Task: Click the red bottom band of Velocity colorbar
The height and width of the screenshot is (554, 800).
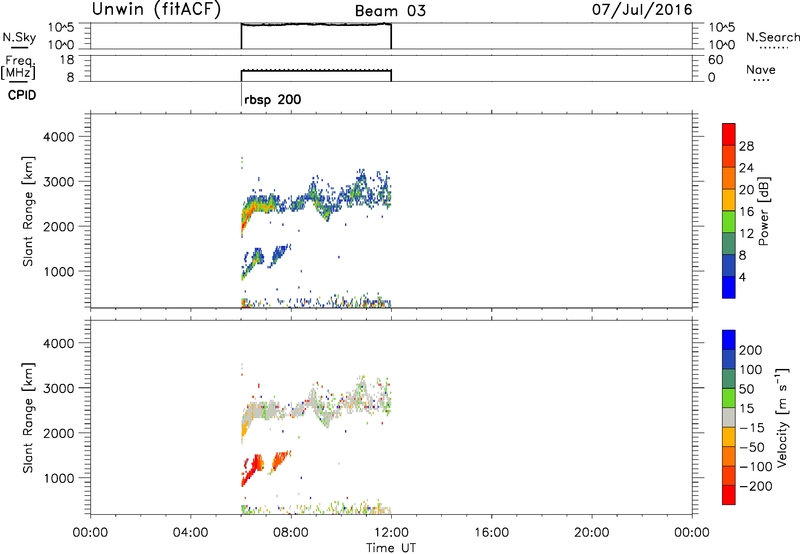Action: (729, 495)
